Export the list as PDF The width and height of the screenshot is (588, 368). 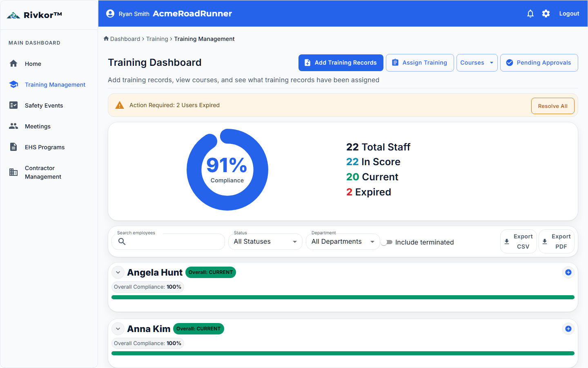point(557,242)
